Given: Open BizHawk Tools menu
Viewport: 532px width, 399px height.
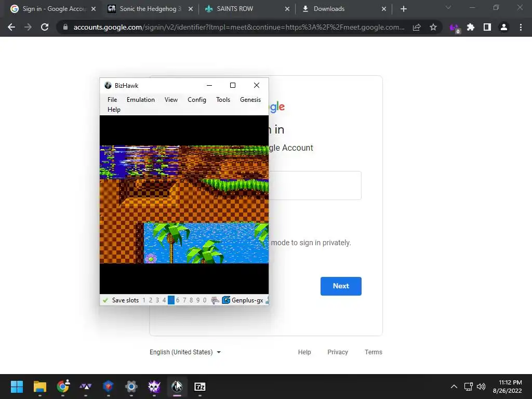Looking at the screenshot, I should [x=223, y=99].
